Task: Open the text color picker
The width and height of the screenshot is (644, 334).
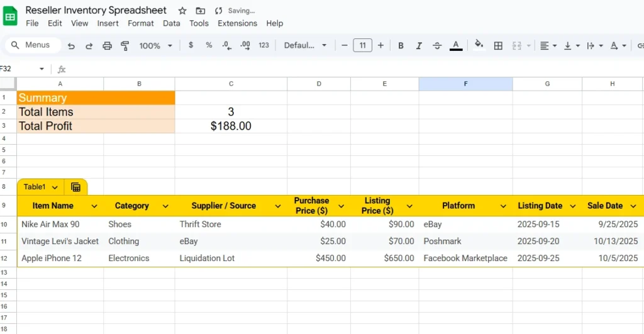Action: pos(456,45)
